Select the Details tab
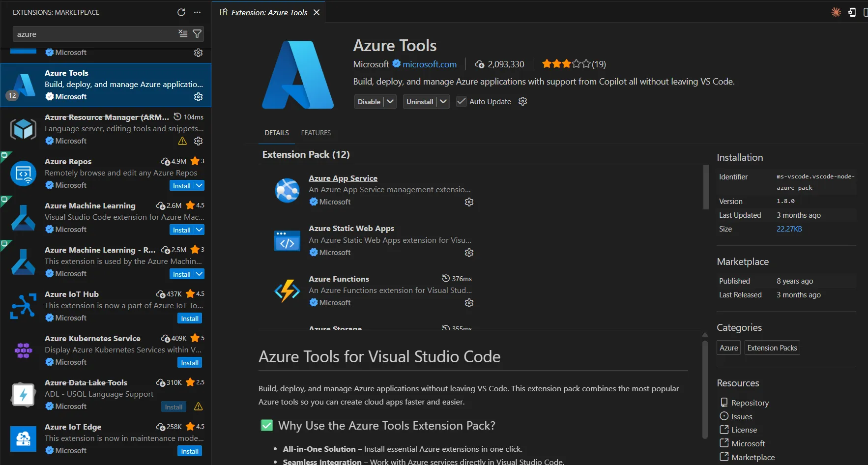The image size is (868, 465). 276,133
